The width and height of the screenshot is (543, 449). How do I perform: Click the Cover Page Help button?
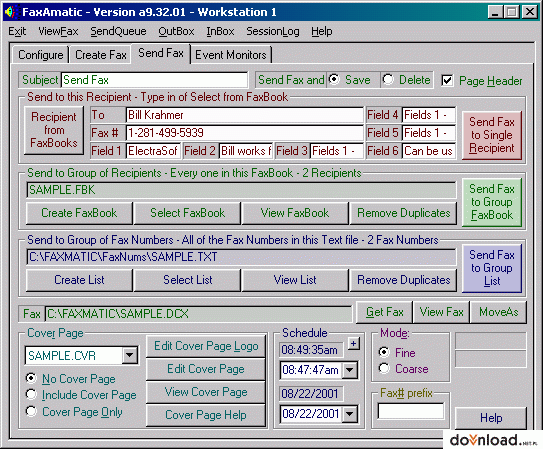pos(206,415)
